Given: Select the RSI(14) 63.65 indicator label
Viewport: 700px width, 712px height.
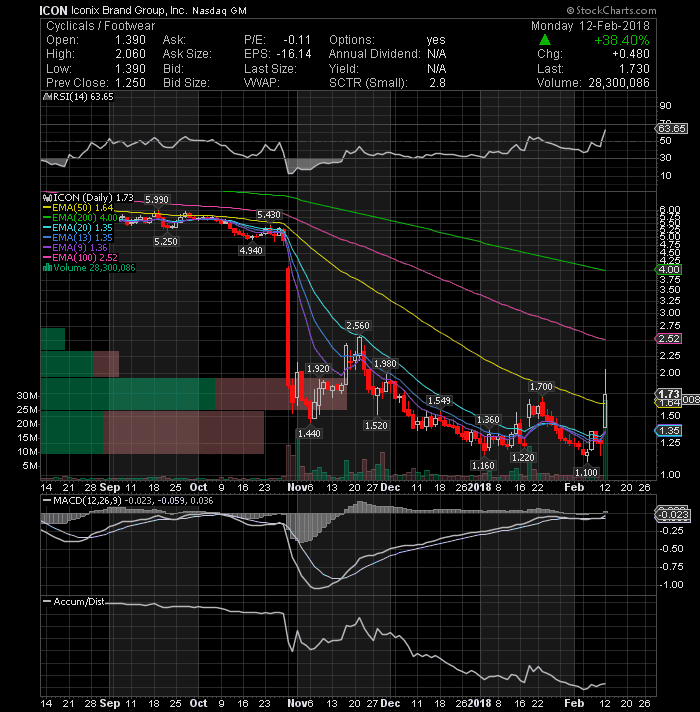Looking at the screenshot, I should click(78, 97).
